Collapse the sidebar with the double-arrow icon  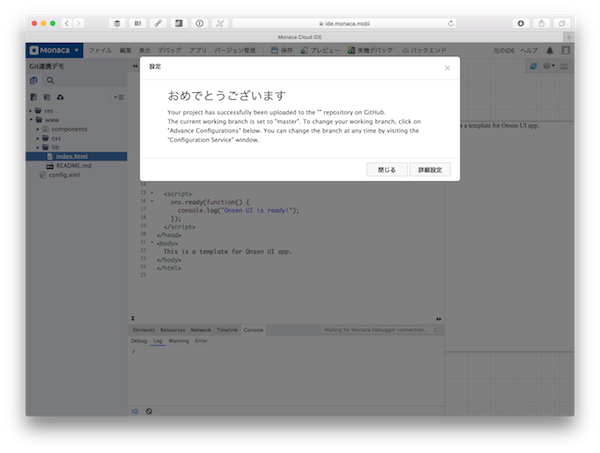point(135,66)
